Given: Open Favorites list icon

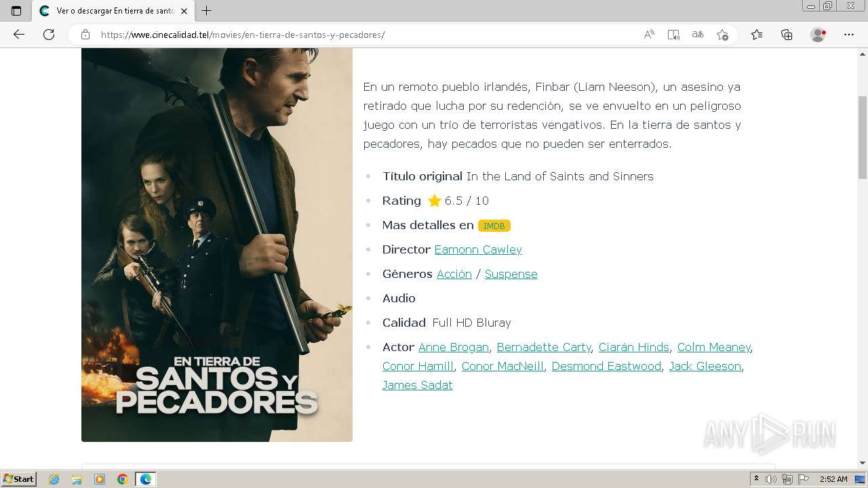Looking at the screenshot, I should coord(757,35).
